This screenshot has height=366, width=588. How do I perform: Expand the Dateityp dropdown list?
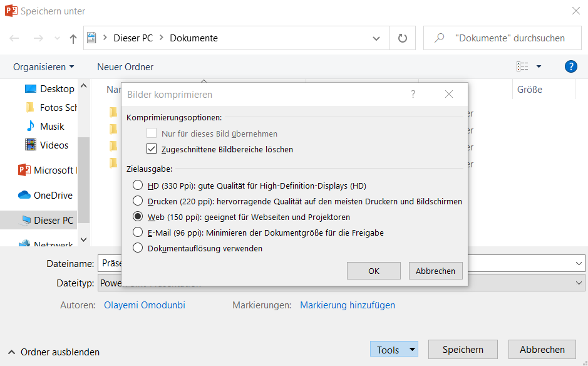[579, 283]
